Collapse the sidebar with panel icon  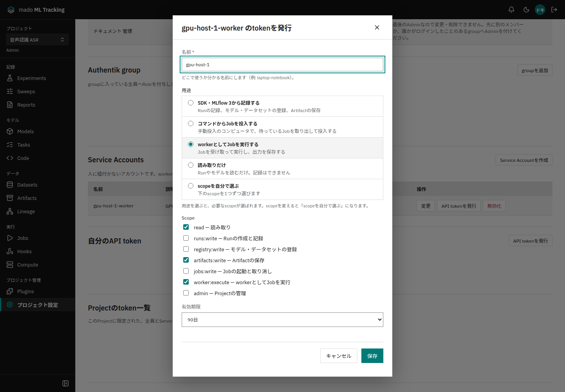[66, 383]
